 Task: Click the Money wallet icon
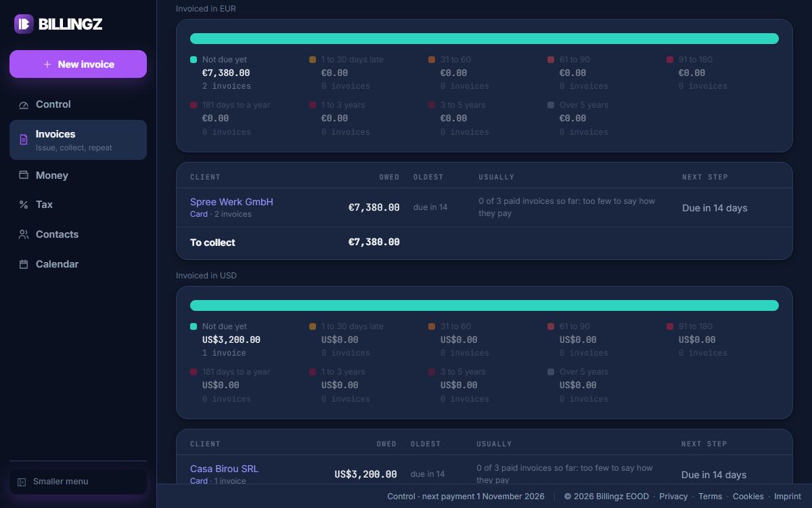[x=24, y=175]
